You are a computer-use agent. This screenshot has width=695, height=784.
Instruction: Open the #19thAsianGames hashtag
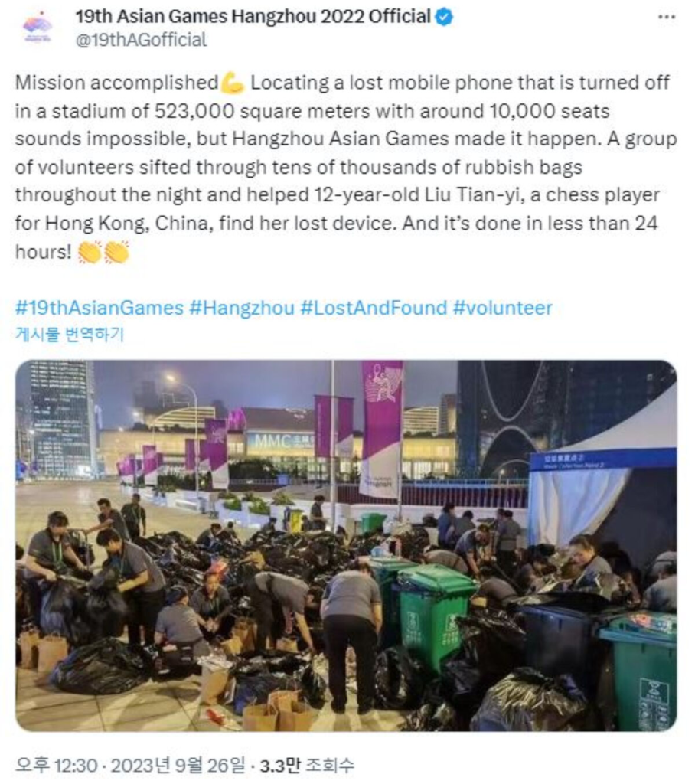(x=100, y=308)
